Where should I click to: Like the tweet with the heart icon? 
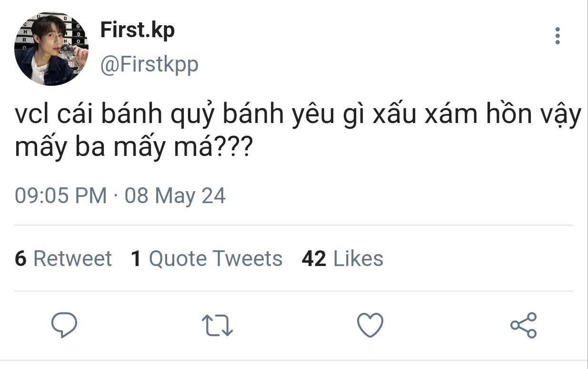point(370,326)
